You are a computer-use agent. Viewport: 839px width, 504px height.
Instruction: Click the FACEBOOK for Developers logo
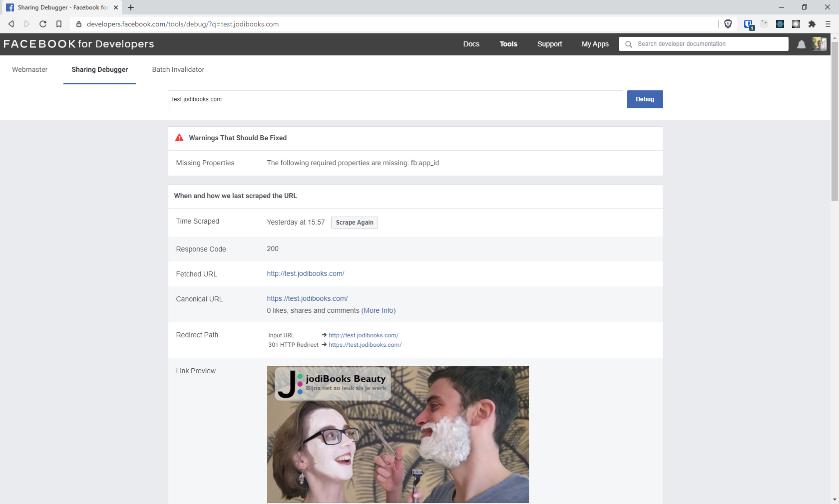79,44
